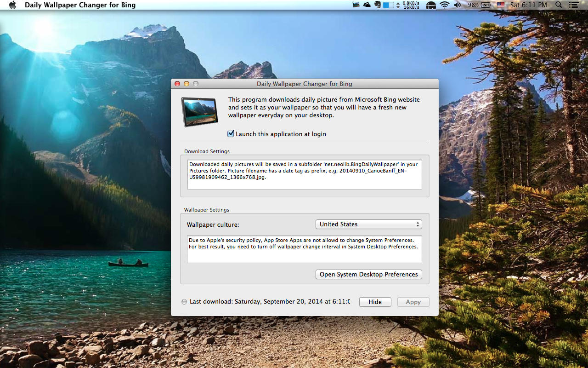Click the US flag input source icon
588x368 pixels.
(501, 5)
